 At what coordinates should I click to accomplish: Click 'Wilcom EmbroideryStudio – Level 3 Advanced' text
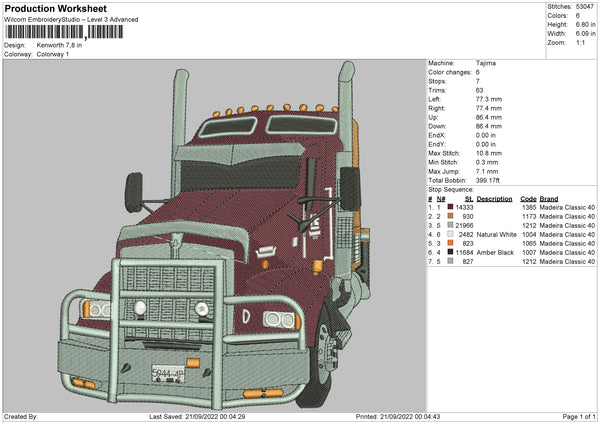[71, 20]
